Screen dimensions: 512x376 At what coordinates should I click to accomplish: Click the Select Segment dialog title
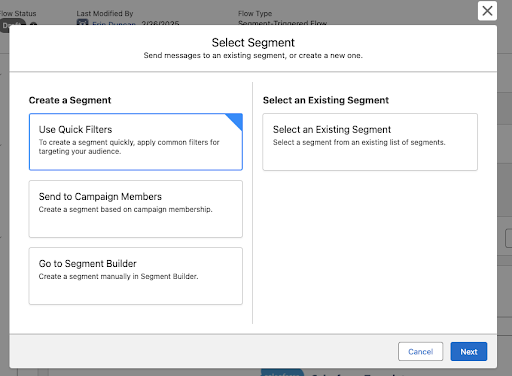click(253, 43)
